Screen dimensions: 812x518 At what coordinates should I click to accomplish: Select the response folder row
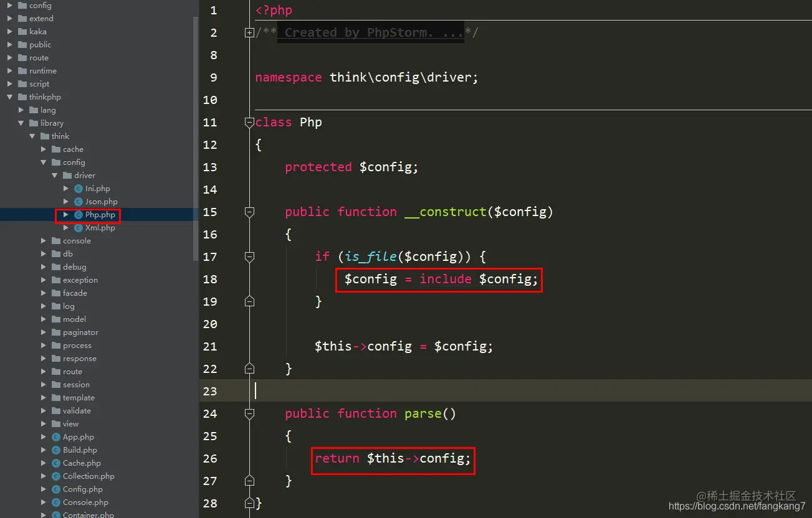point(100,359)
